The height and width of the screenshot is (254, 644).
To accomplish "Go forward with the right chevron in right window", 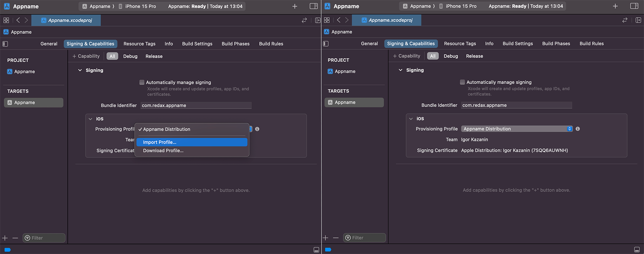I will point(347,20).
